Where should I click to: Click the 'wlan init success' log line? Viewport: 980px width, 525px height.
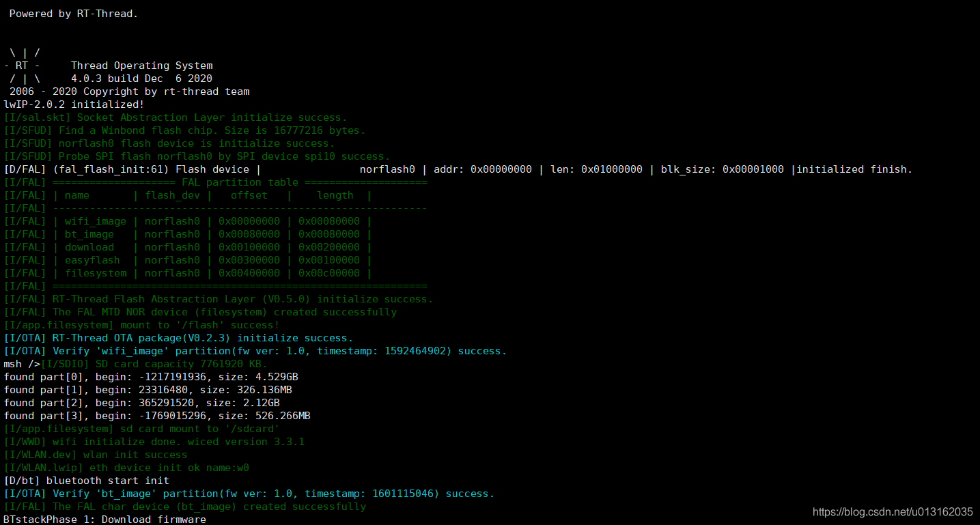click(96, 455)
